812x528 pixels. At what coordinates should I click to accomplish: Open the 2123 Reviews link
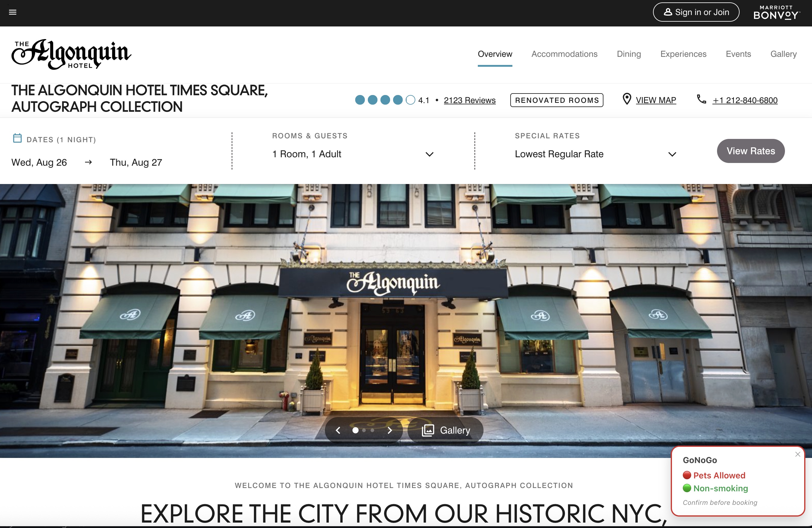[x=469, y=100]
